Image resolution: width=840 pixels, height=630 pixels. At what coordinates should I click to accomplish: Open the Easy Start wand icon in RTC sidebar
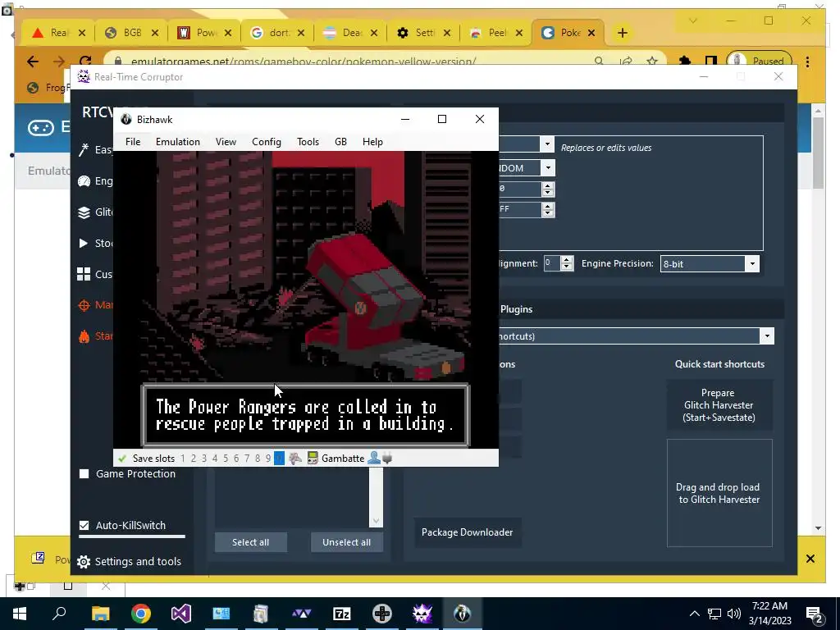click(84, 149)
